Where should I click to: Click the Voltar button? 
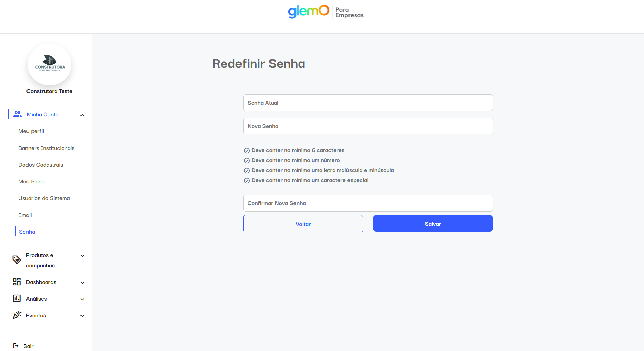coord(303,224)
